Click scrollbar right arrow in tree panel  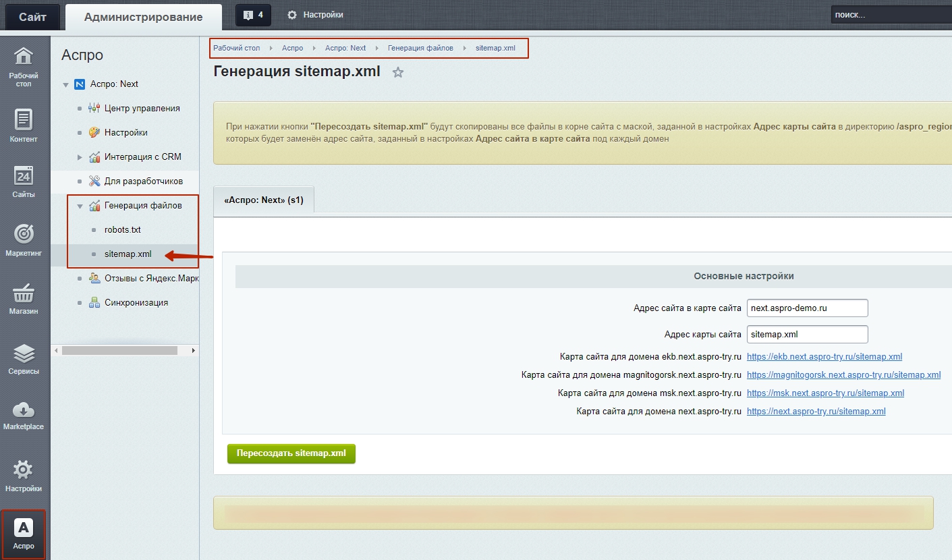193,351
